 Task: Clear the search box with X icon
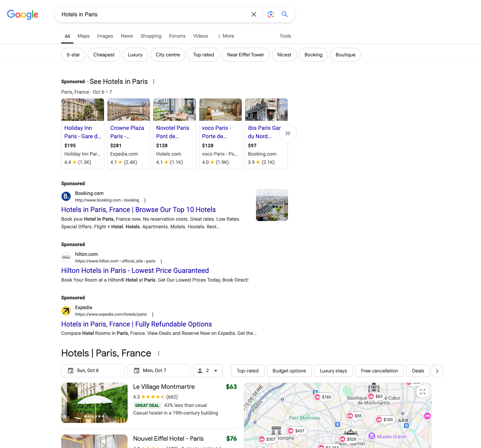point(254,14)
